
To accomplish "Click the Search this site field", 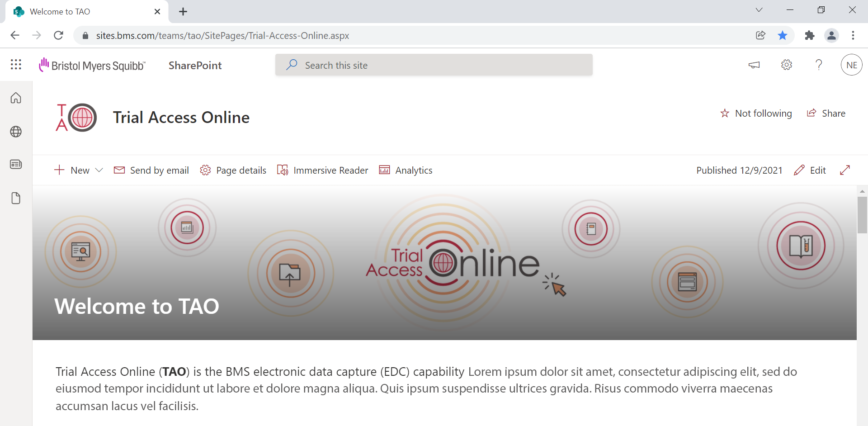I will click(x=434, y=65).
